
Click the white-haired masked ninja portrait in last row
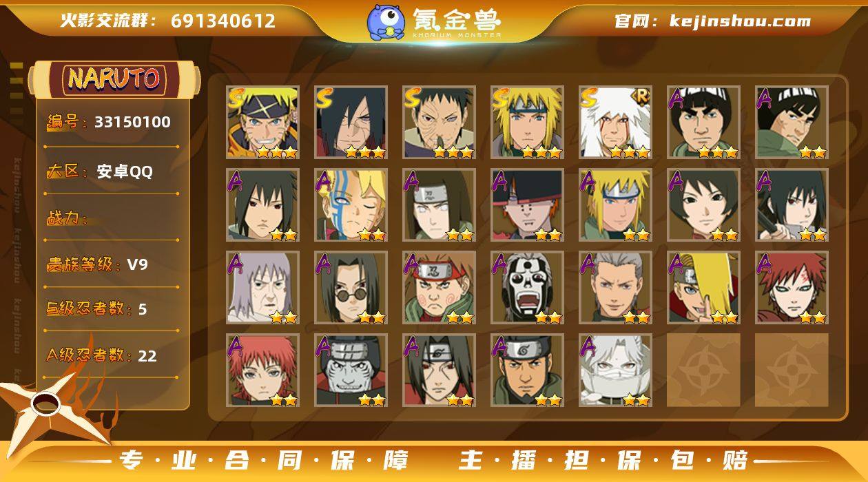pos(615,370)
